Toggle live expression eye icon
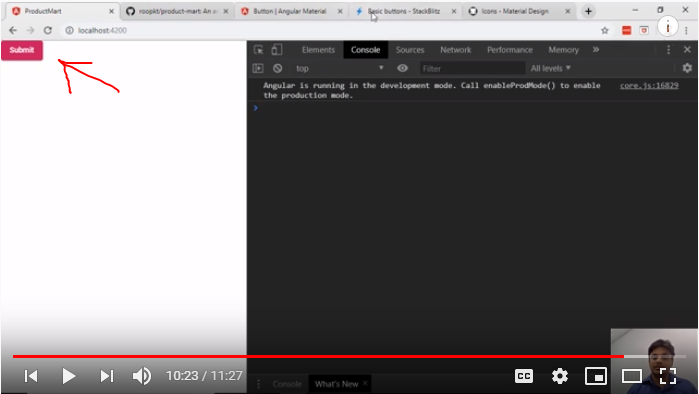The height and width of the screenshot is (394, 699). click(403, 68)
